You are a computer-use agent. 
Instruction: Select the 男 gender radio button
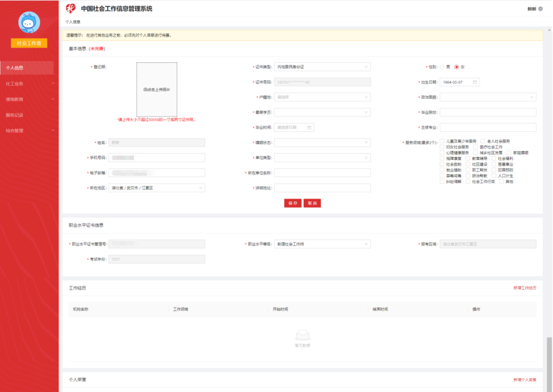(x=442, y=67)
